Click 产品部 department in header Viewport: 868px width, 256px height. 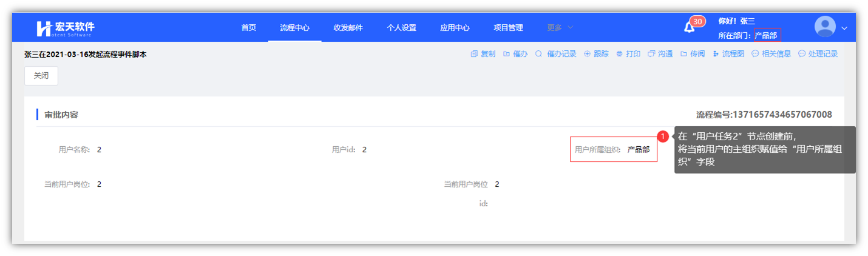click(767, 35)
